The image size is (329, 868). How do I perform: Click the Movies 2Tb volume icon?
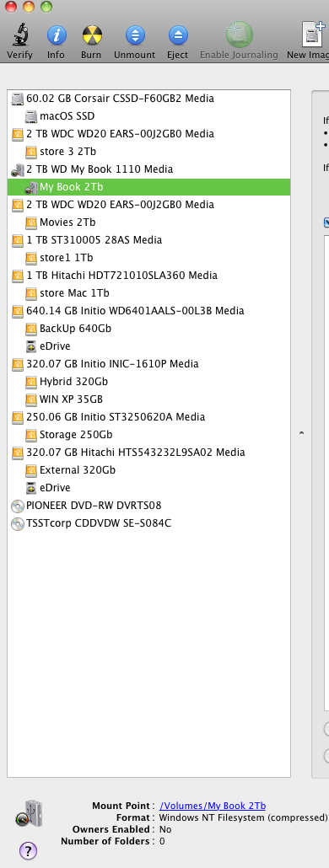click(31, 222)
